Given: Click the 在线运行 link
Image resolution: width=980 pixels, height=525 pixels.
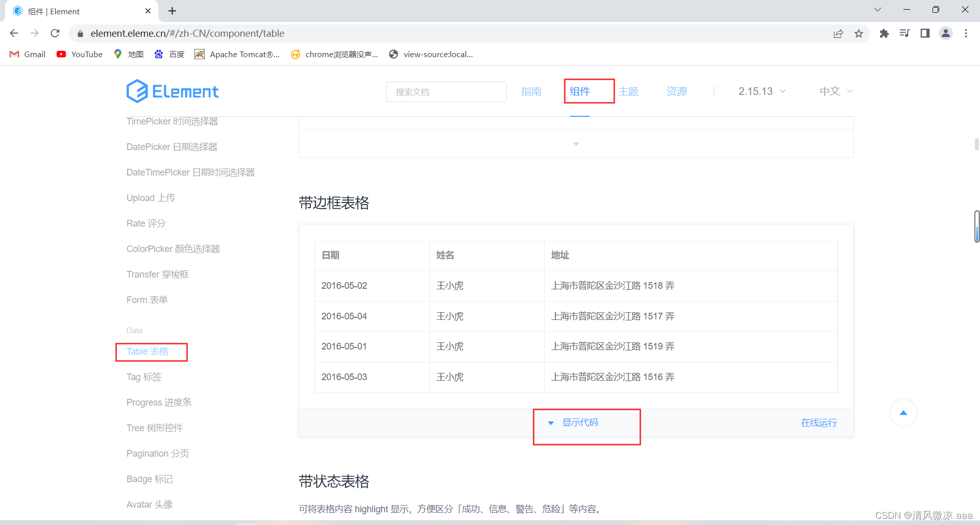Looking at the screenshot, I should 819,422.
